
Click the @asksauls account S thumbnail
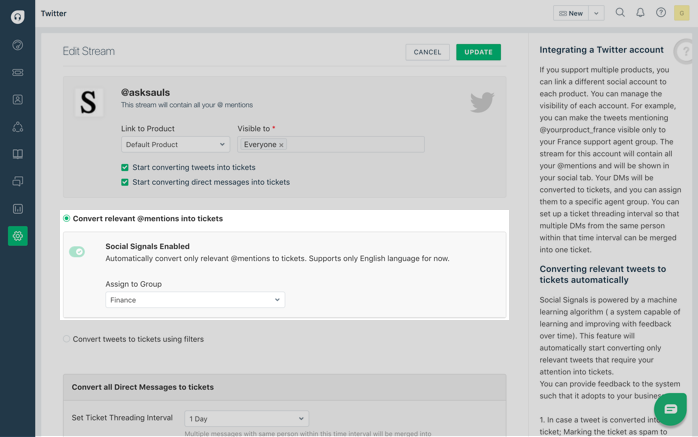coord(89,102)
